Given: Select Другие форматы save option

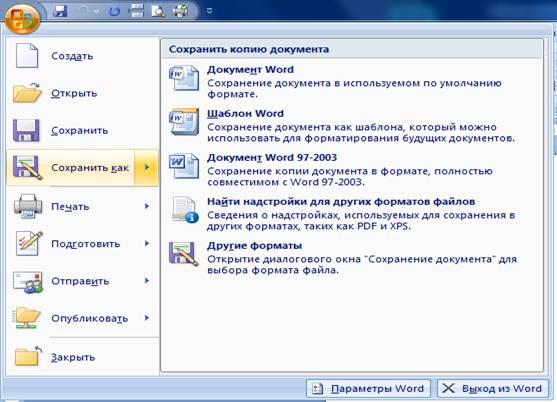Looking at the screenshot, I should point(352,258).
